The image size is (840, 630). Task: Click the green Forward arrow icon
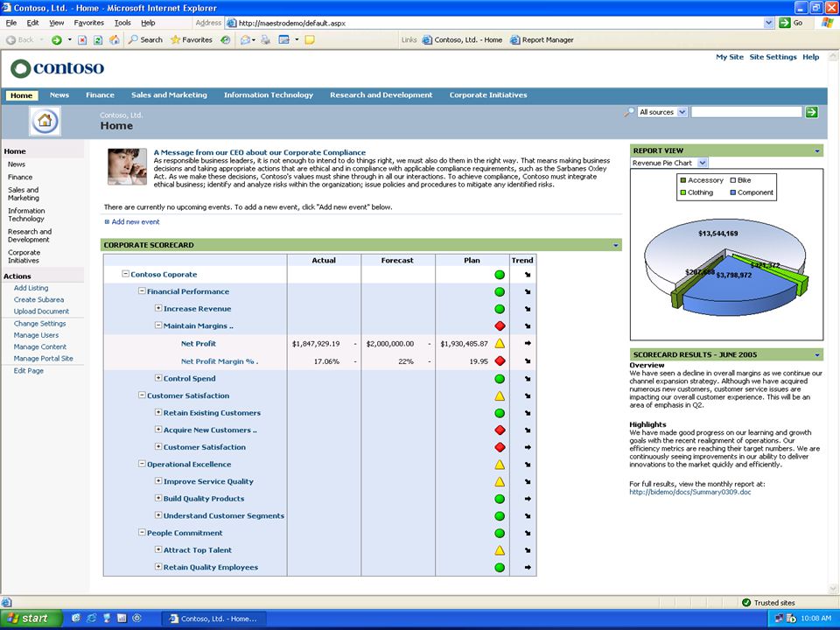(x=57, y=39)
